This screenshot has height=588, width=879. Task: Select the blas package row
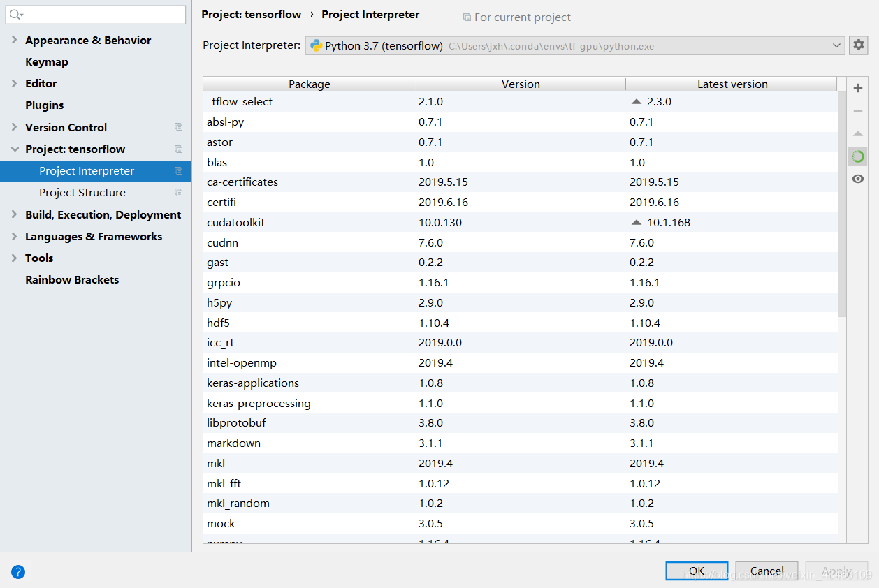click(x=521, y=162)
